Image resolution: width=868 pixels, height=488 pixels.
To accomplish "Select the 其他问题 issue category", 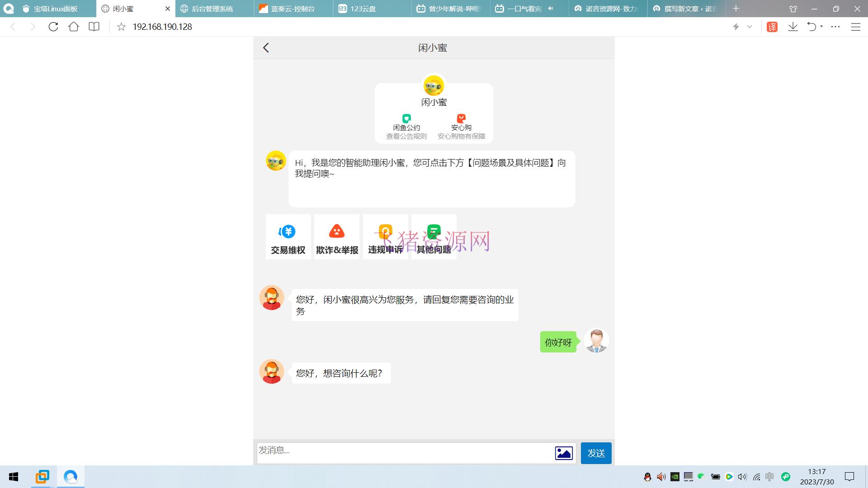I will coord(434,237).
